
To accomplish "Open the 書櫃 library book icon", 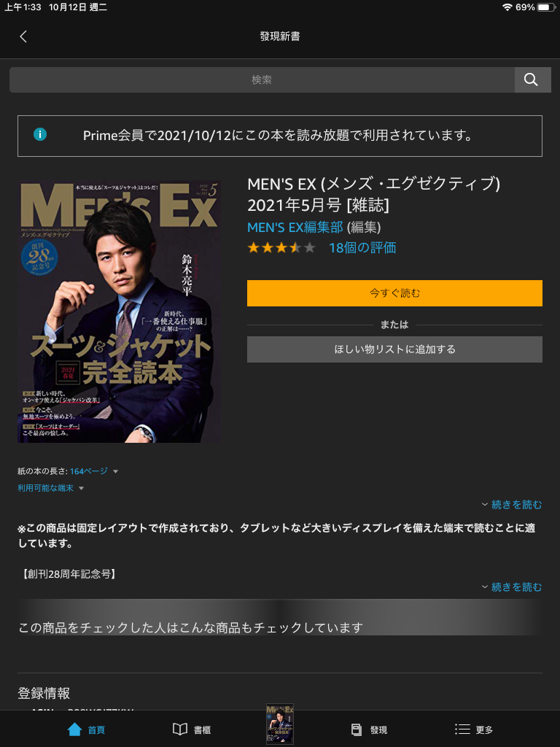I will tap(180, 729).
